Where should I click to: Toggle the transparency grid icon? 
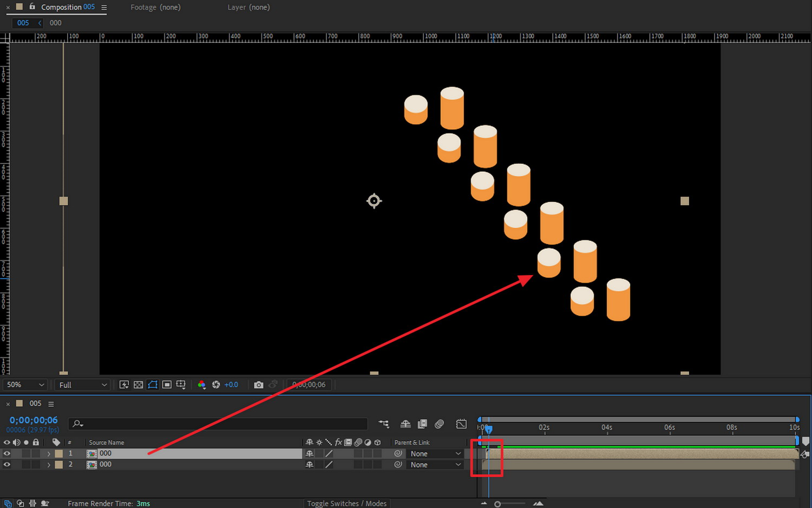[138, 385]
